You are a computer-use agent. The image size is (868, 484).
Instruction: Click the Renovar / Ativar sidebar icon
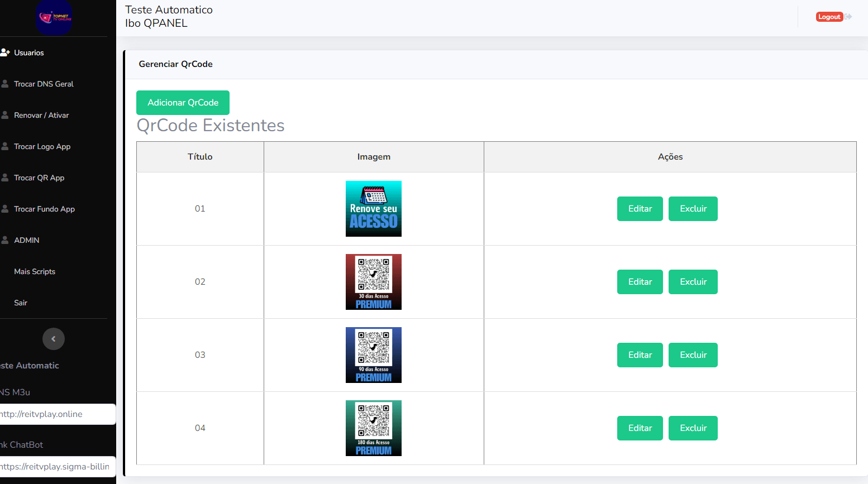click(5, 115)
